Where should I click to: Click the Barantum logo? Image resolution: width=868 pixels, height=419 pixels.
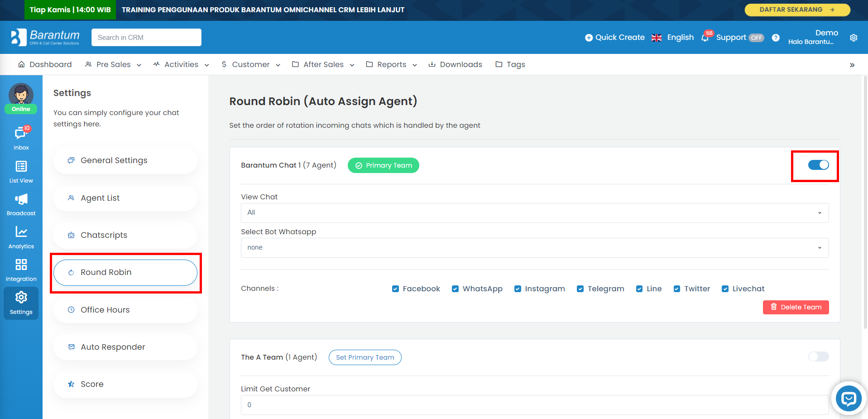point(45,37)
